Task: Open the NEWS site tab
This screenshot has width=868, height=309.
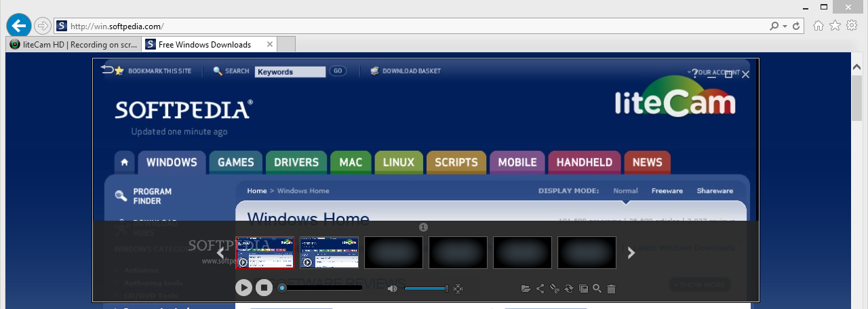Action: tap(648, 162)
